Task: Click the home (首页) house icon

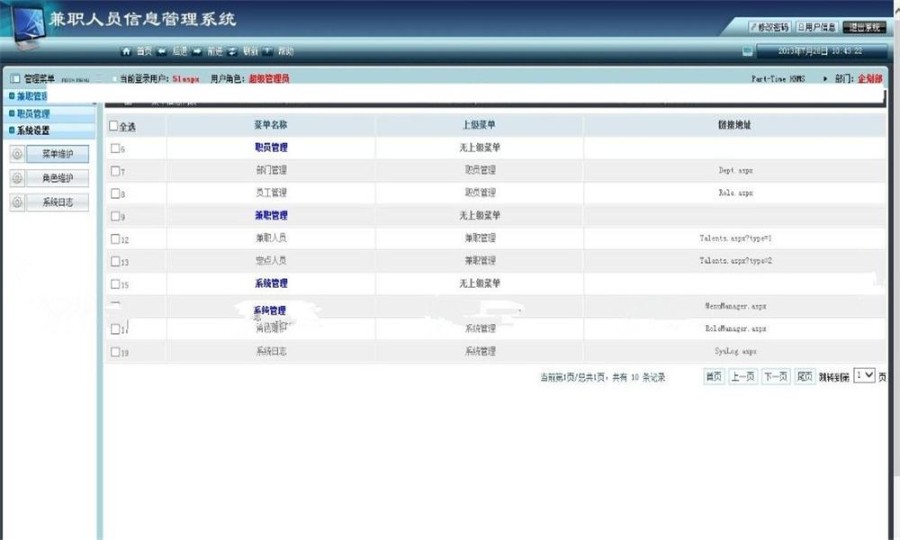Action: [126, 51]
